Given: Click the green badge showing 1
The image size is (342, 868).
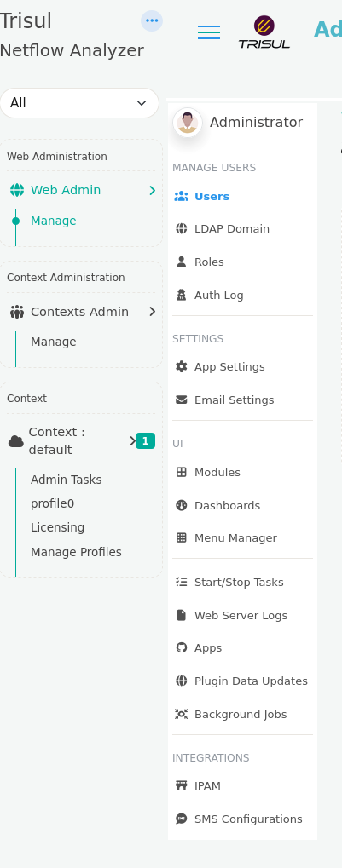Looking at the screenshot, I should [x=145, y=440].
